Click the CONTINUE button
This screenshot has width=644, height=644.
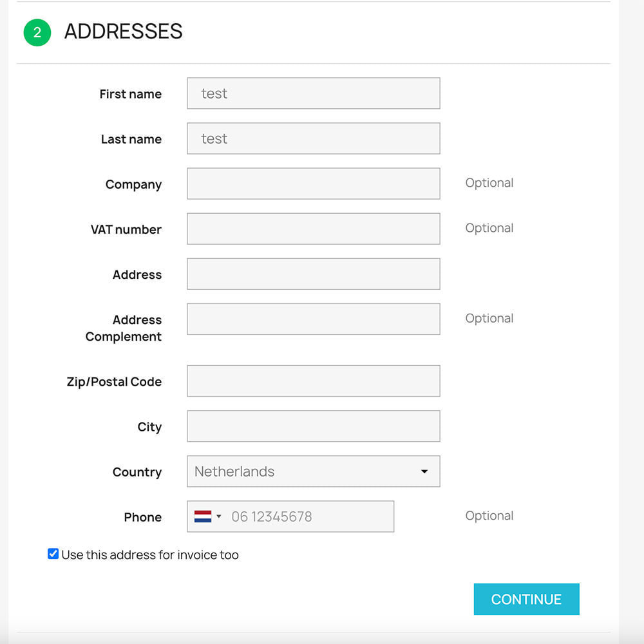pos(526,599)
